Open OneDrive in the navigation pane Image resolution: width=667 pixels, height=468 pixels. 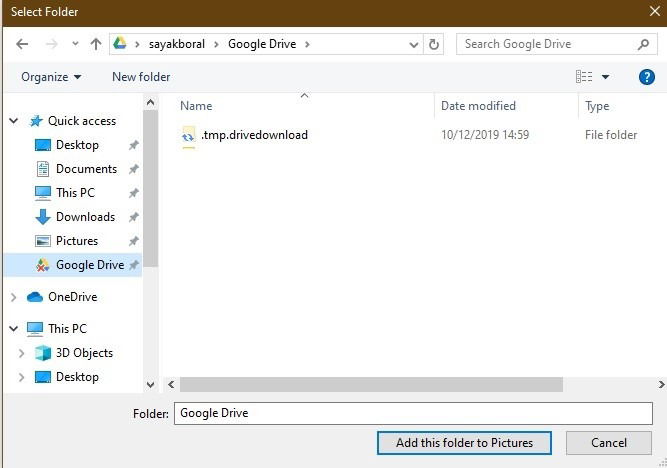(x=72, y=297)
